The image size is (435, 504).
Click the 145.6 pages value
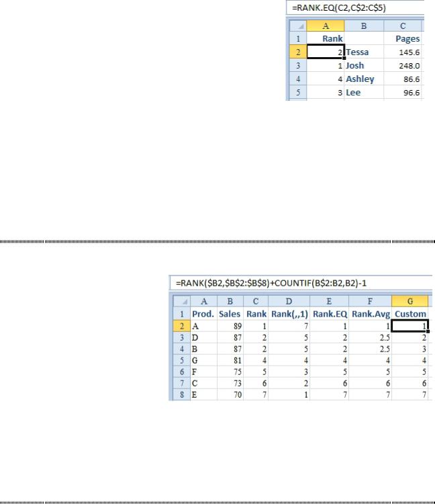pos(403,52)
